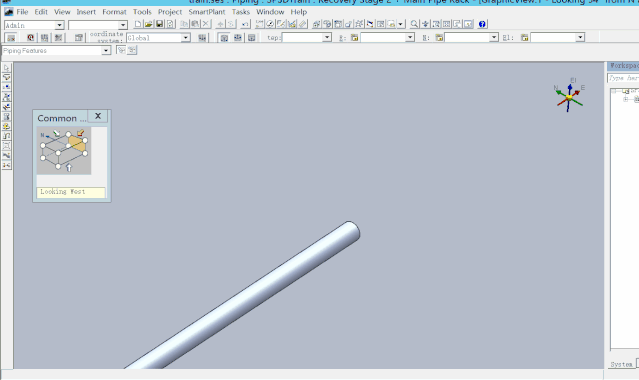Image resolution: width=639 pixels, height=380 pixels.
Task: Open the Piping Features locate filter dropdown
Action: (x=106, y=51)
